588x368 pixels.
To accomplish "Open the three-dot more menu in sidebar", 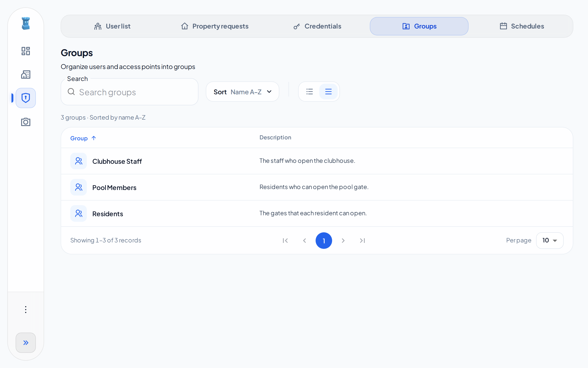I will 26,310.
